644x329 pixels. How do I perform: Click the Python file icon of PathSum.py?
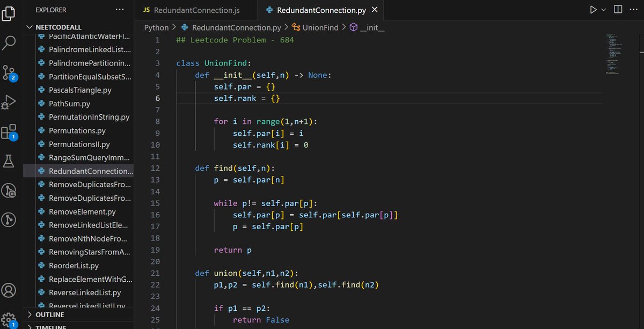pyautogui.click(x=41, y=104)
